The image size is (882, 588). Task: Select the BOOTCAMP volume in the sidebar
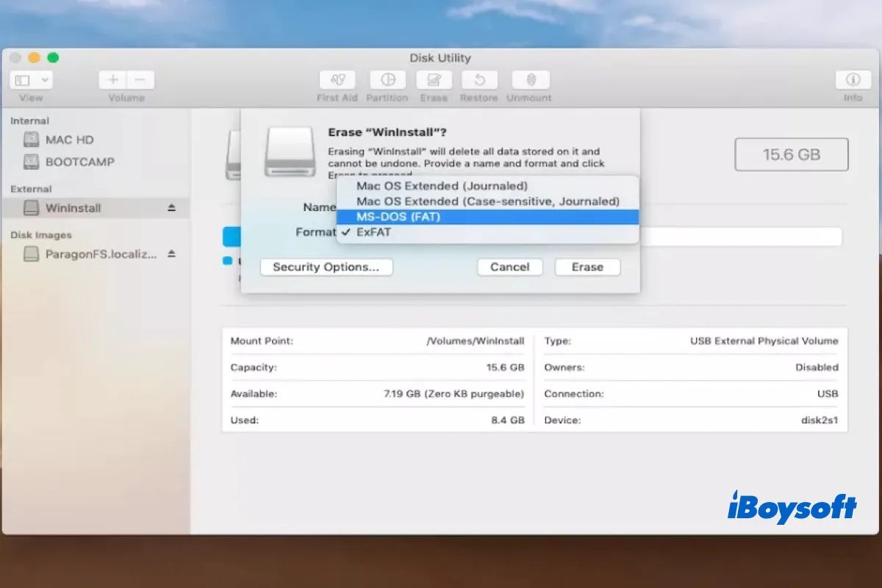81,162
